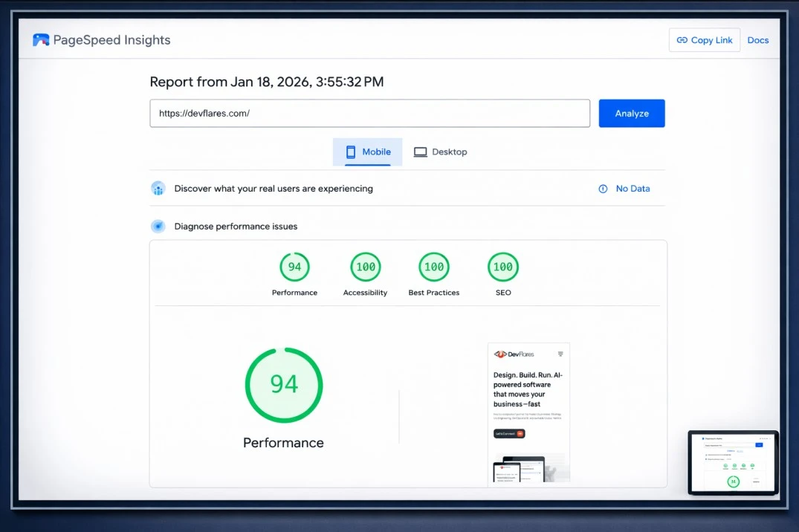
Task: Click the stopwatch icon beside Diagnose performance issues
Action: (158, 226)
